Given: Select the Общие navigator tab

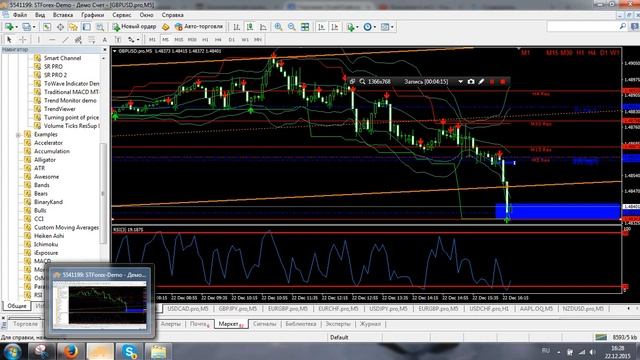Looking at the screenshot, I should pyautogui.click(x=17, y=305).
